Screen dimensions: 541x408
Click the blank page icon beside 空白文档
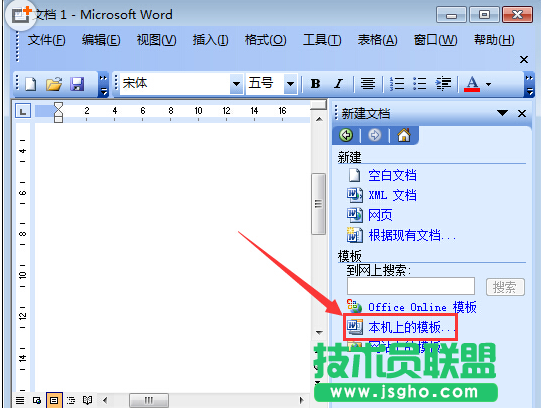(354, 175)
